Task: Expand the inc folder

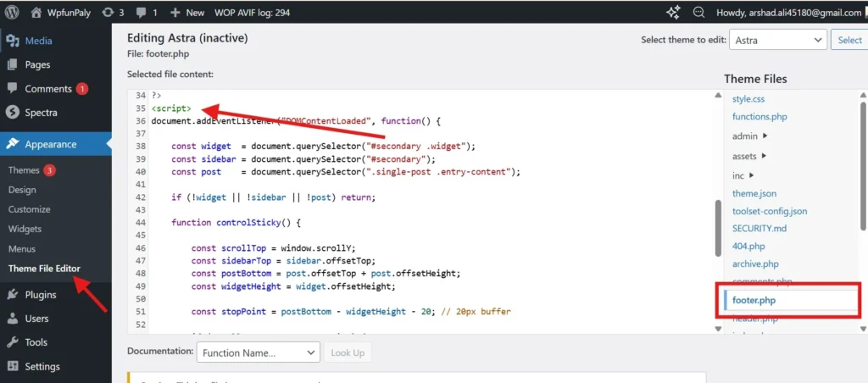Action: click(x=743, y=175)
